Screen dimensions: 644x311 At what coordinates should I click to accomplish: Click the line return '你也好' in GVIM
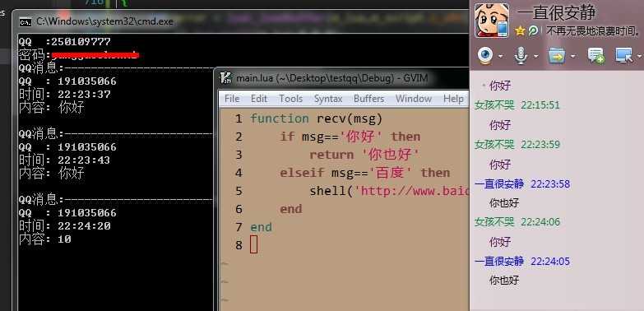364,155
